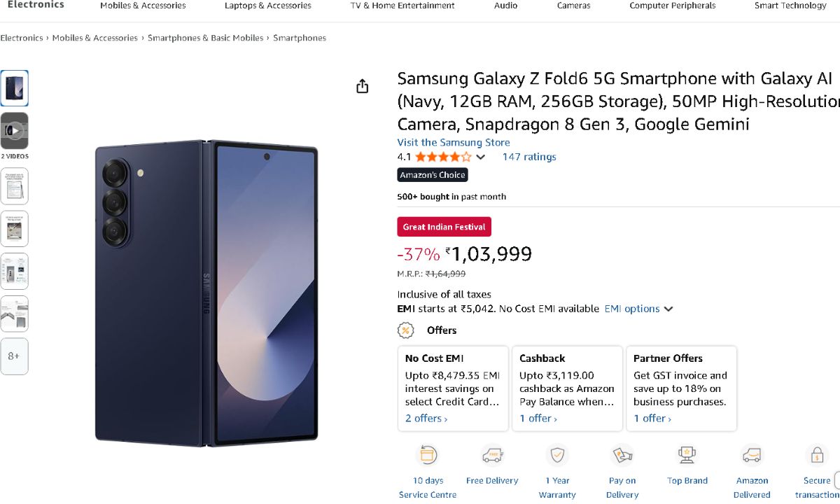Viewport: 840px width, 504px height.
Task: View 1 offer under Cashback
Action: click(x=538, y=419)
